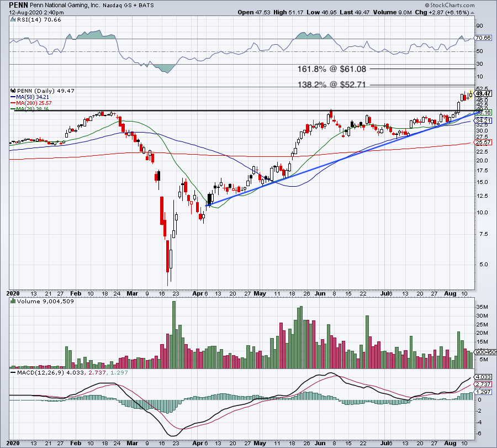
Task: Click the Volume 9.0M header value
Action: [393, 12]
